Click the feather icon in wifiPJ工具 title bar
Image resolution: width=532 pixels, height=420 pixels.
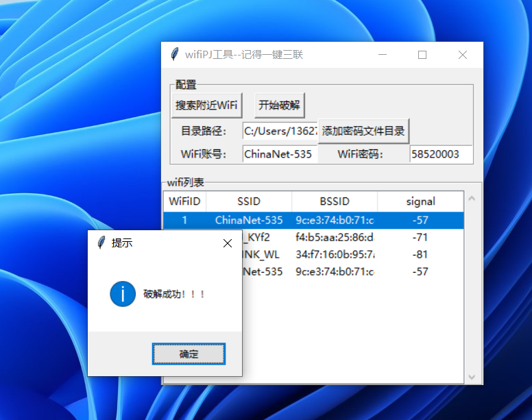pyautogui.click(x=174, y=54)
